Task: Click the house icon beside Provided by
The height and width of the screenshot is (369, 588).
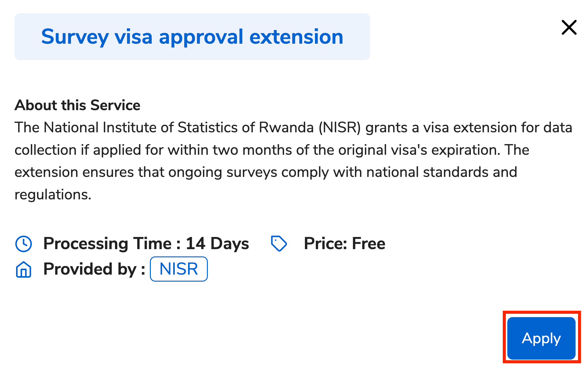Action: (24, 269)
